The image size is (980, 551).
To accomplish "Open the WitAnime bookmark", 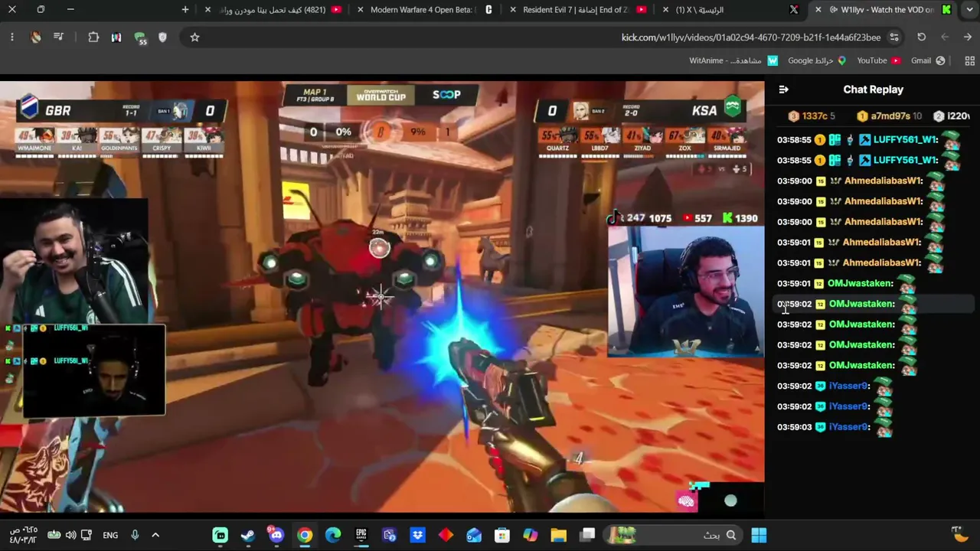I will tap(733, 60).
